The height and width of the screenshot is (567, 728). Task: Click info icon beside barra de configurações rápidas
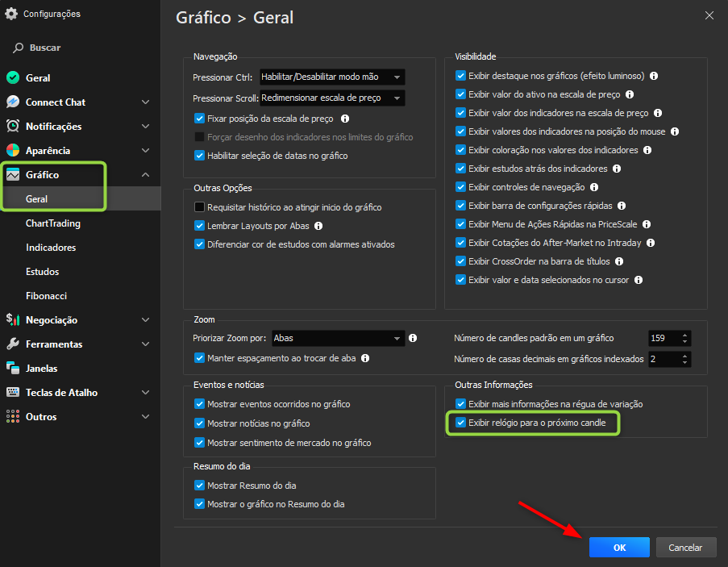point(622,206)
